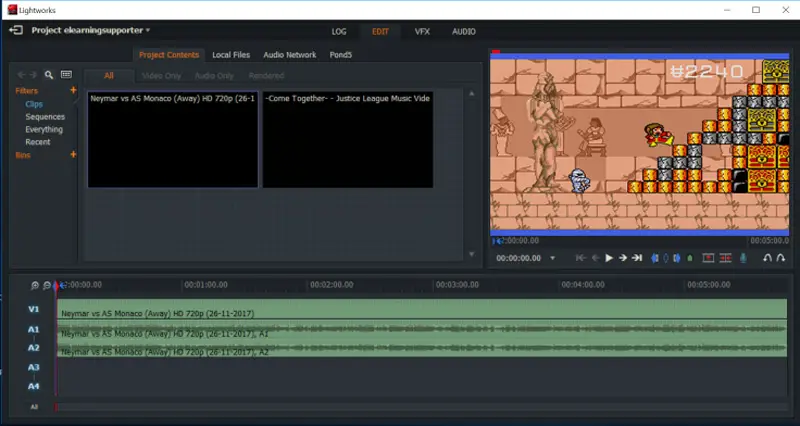The width and height of the screenshot is (800, 426).
Task: Open the Pond5 tab
Action: click(x=340, y=55)
